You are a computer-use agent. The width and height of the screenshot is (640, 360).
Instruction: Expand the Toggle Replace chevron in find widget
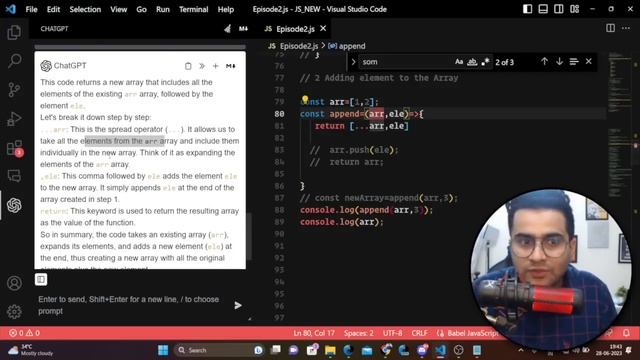click(x=353, y=62)
